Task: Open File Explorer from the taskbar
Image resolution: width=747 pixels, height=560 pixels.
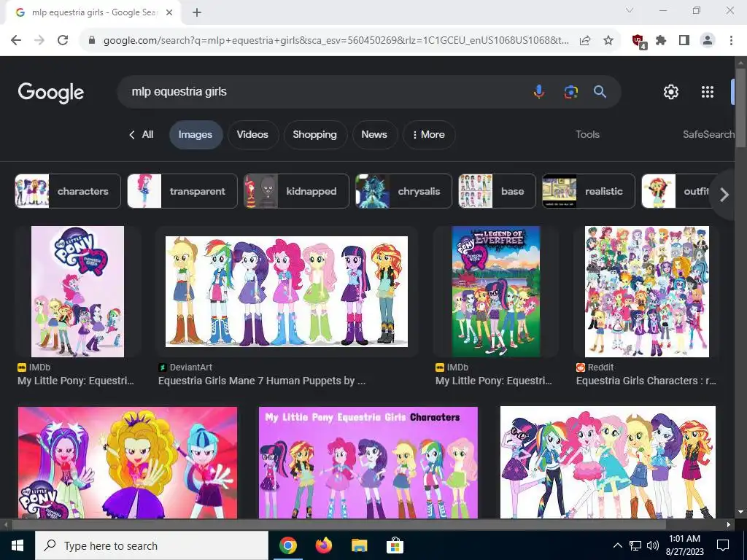Action: pos(359,545)
